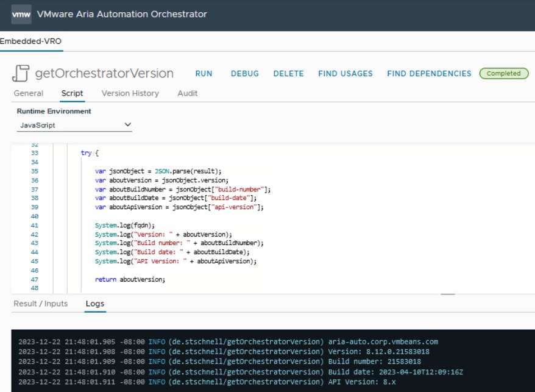Switch to the General tab
This screenshot has width=535, height=392.
coord(29,93)
